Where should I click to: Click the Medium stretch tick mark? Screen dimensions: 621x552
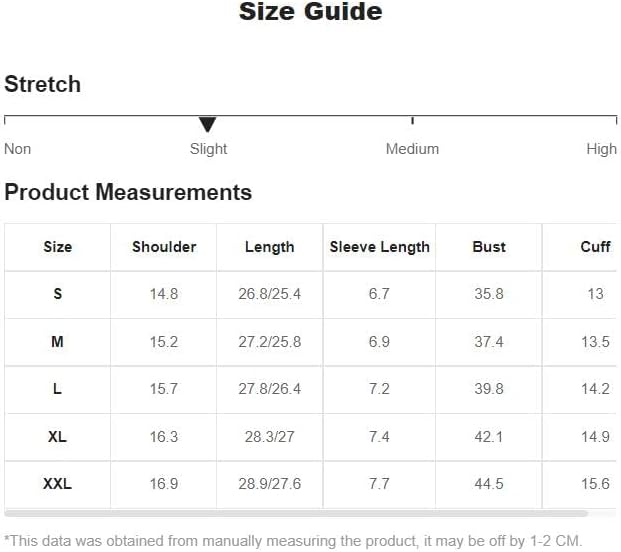[412, 120]
